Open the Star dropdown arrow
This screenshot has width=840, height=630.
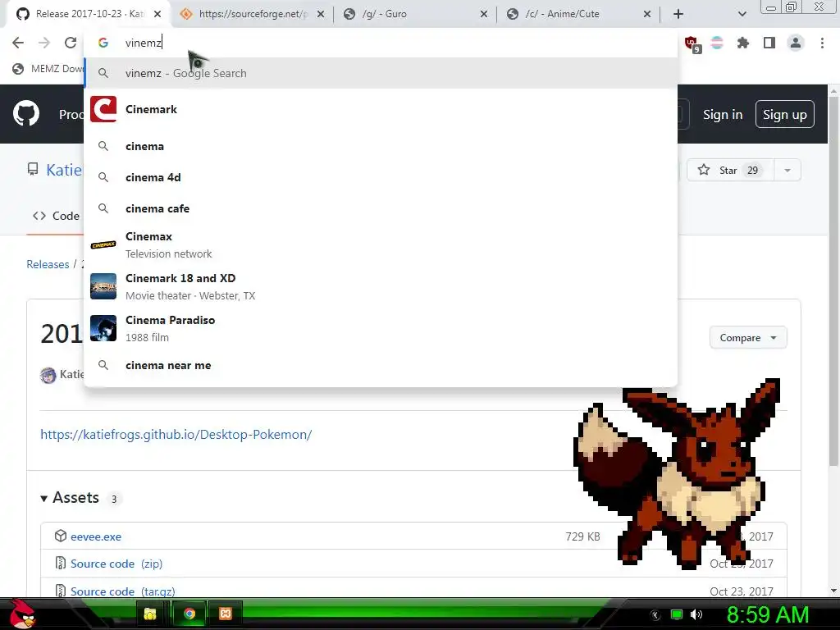pos(787,171)
